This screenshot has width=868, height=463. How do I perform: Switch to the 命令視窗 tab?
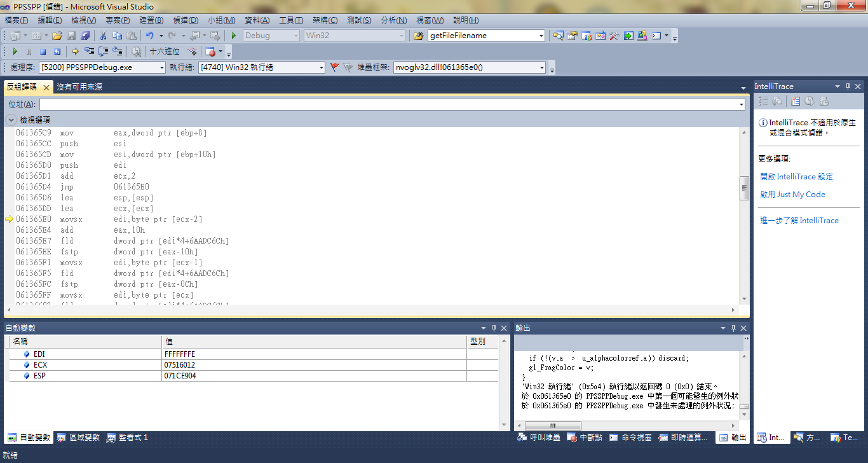click(x=630, y=438)
